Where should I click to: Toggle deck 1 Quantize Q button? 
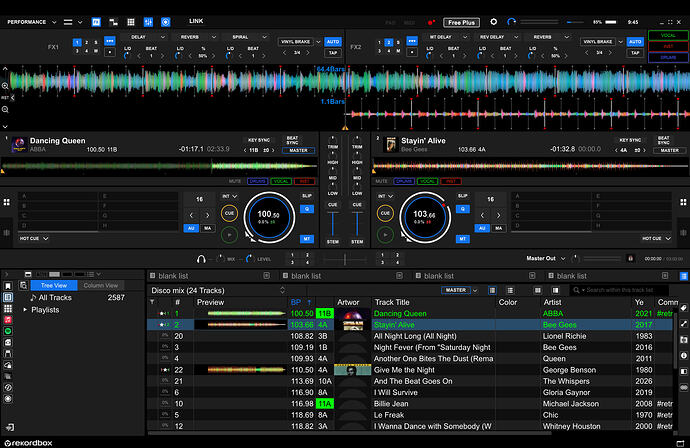[x=307, y=209]
